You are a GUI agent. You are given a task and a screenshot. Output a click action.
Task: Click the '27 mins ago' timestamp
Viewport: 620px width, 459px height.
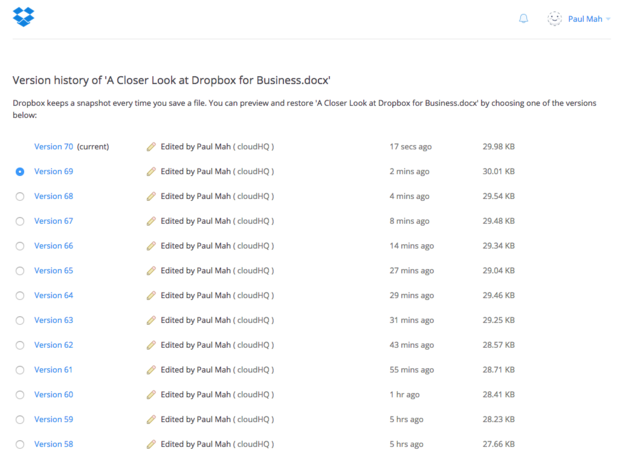click(x=412, y=271)
